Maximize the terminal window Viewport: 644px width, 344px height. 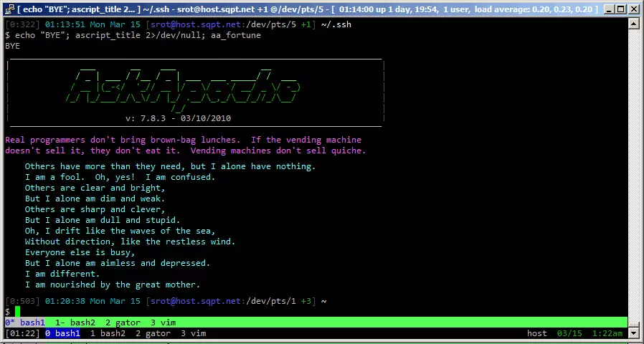click(x=618, y=7)
